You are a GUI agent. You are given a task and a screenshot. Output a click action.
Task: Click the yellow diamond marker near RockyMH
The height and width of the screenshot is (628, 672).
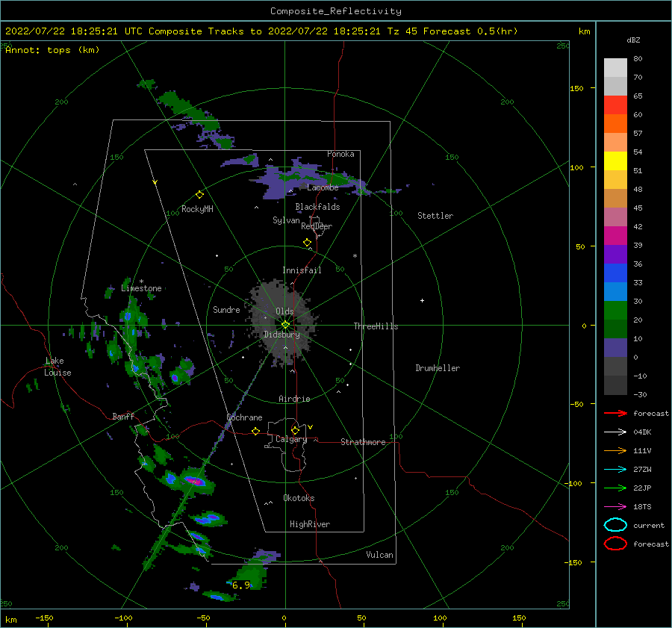pos(199,195)
